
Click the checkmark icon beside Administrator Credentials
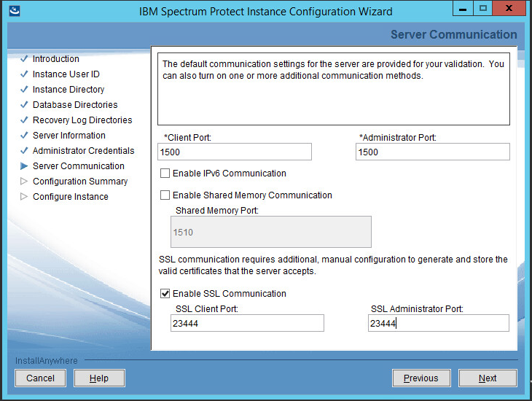point(24,151)
